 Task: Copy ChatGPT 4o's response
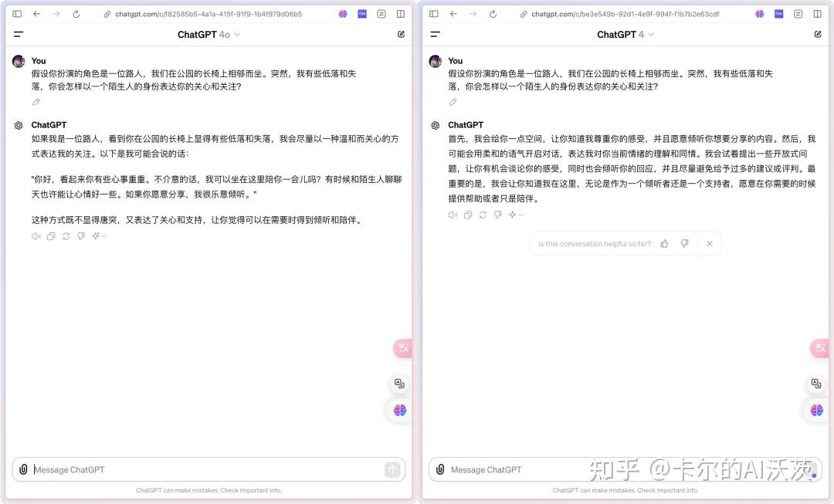[x=50, y=236]
